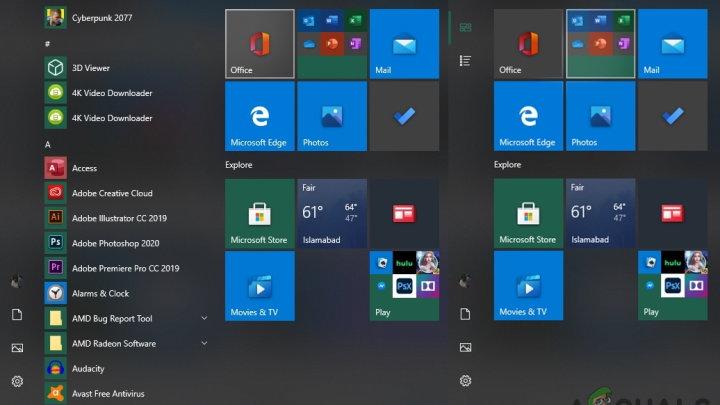The height and width of the screenshot is (405, 720).
Task: Open OneNote in Office folder of tiles-only menu
Action: point(624,44)
